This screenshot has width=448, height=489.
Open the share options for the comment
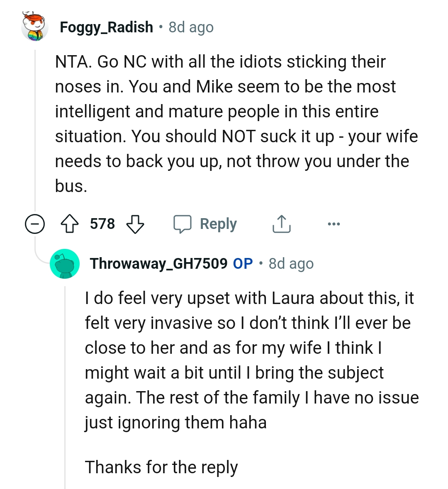281,223
